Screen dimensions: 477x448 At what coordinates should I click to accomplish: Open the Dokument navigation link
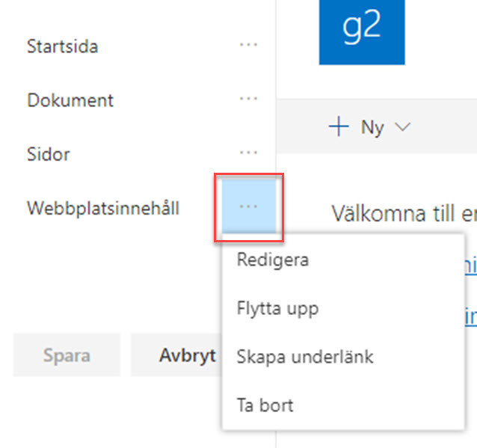(70, 100)
